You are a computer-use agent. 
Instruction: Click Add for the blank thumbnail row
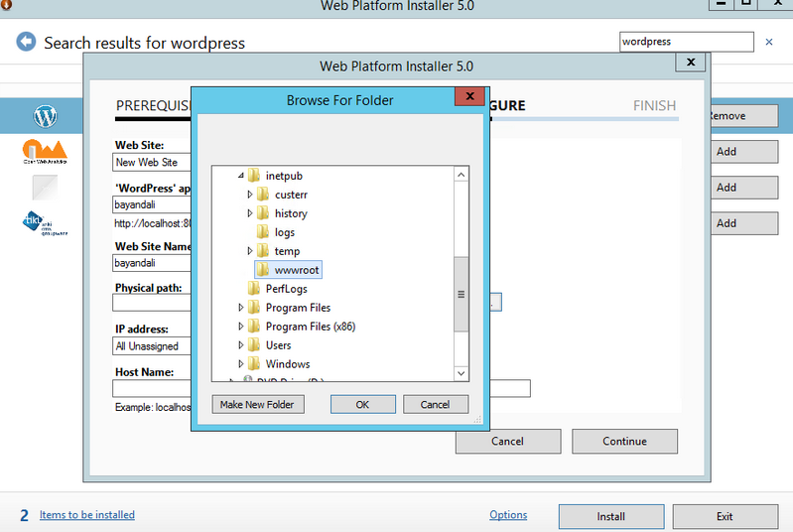(744, 188)
